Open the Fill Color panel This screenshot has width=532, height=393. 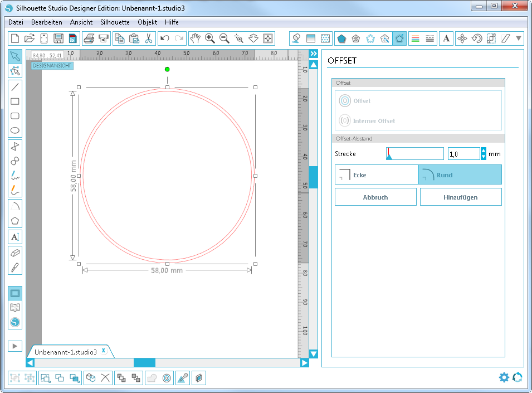point(296,38)
